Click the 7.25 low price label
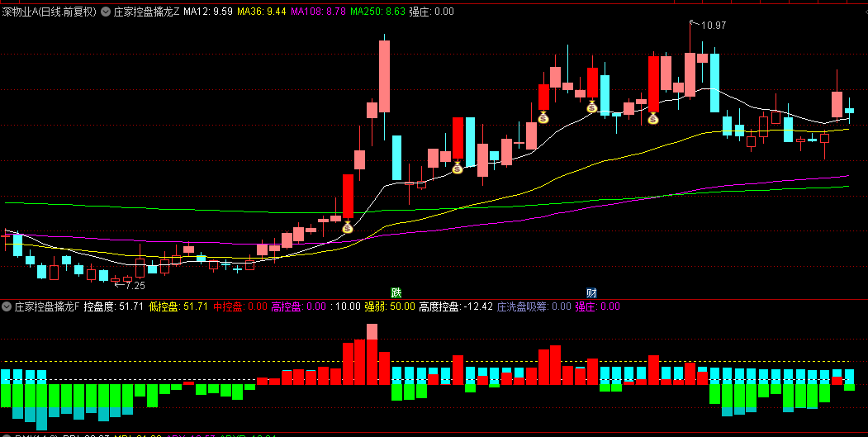 pos(135,286)
